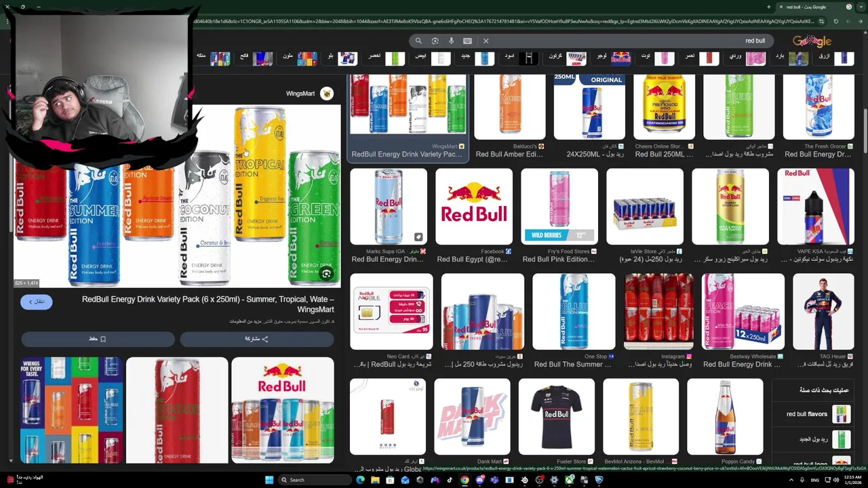Show hidden system tray icons chevron
This screenshot has height=488, width=868.
pyautogui.click(x=791, y=480)
